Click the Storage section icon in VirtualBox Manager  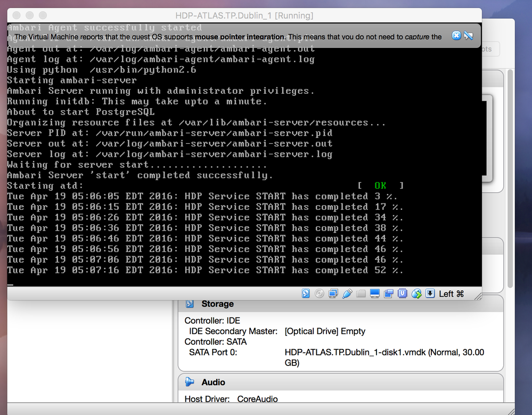point(190,304)
